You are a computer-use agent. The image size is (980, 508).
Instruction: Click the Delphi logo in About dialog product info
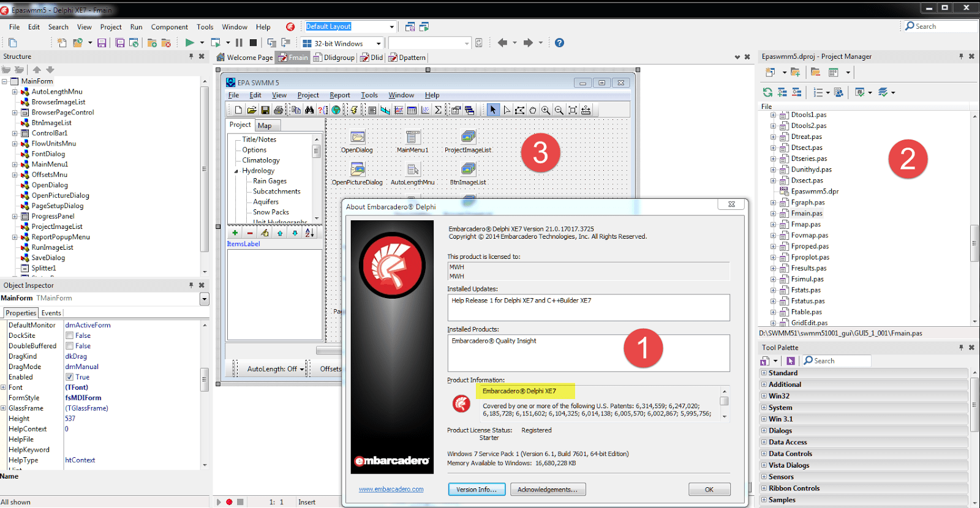461,403
